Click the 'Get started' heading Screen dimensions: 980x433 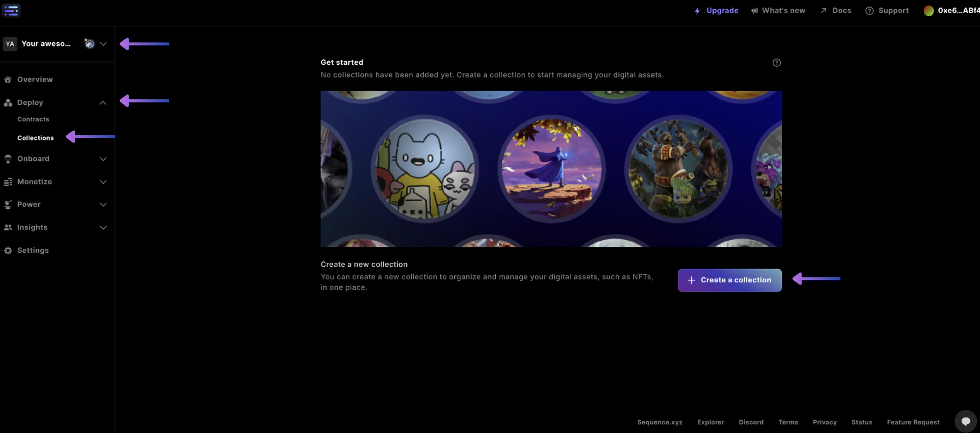(x=342, y=63)
